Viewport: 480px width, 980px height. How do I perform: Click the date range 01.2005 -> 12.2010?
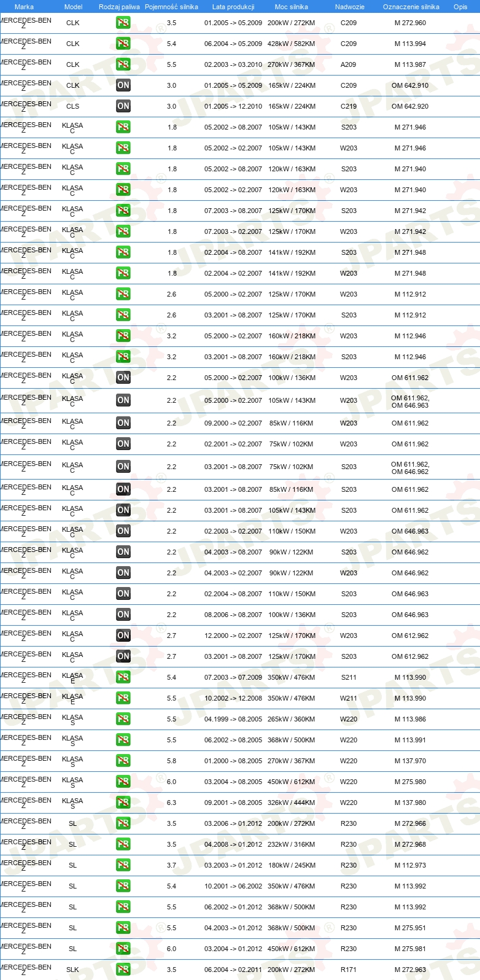click(233, 106)
